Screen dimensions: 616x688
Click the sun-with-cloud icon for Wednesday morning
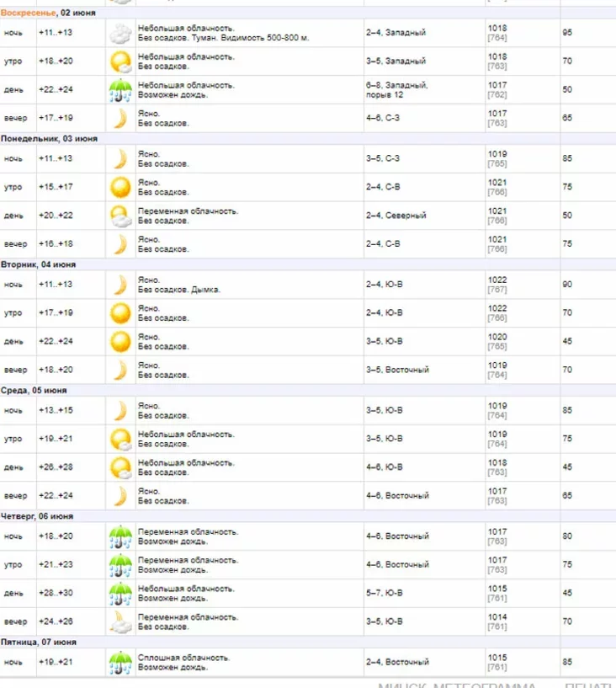pos(120,440)
